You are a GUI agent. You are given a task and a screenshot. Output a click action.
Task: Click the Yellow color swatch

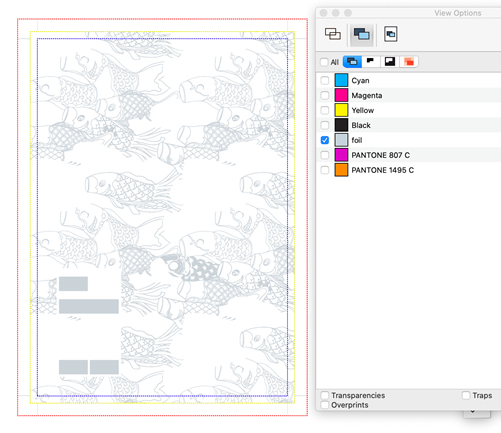point(341,110)
